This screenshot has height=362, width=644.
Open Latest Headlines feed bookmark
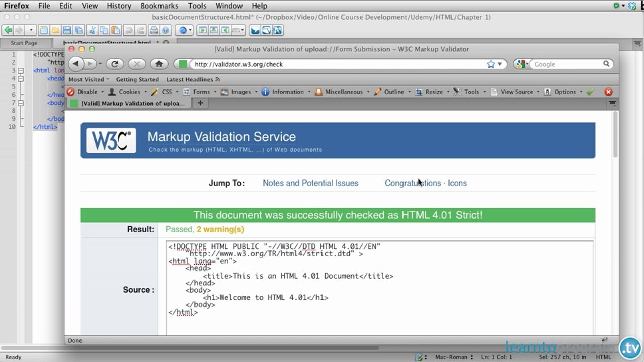(193, 79)
